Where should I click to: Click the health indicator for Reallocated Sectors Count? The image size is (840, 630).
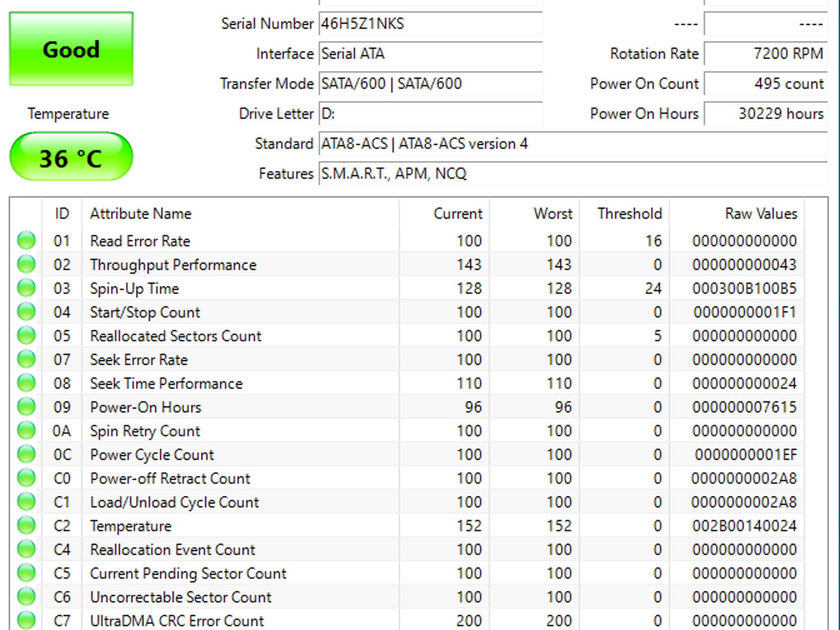pos(25,336)
